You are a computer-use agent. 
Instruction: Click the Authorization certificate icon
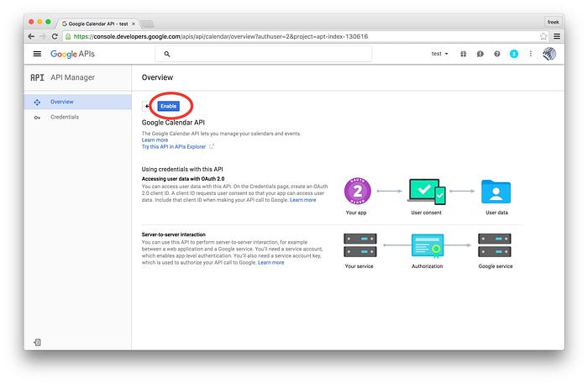coord(428,246)
